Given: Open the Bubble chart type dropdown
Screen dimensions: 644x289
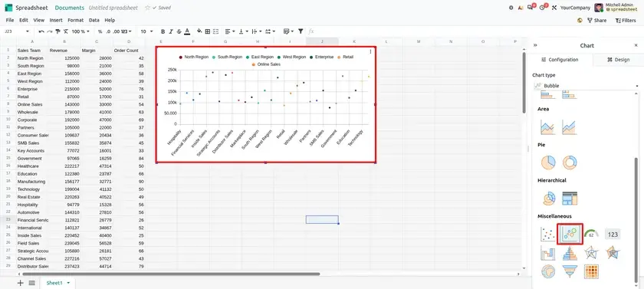Looking at the screenshot, I should pos(586,86).
